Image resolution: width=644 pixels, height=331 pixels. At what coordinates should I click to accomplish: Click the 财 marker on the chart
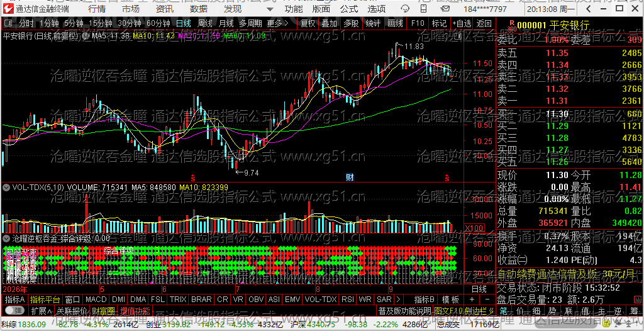(x=350, y=177)
